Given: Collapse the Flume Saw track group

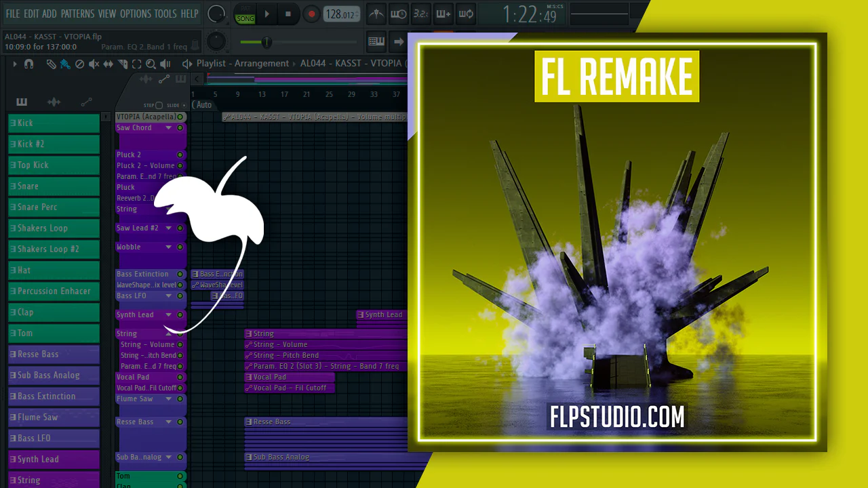Looking at the screenshot, I should pyautogui.click(x=169, y=399).
